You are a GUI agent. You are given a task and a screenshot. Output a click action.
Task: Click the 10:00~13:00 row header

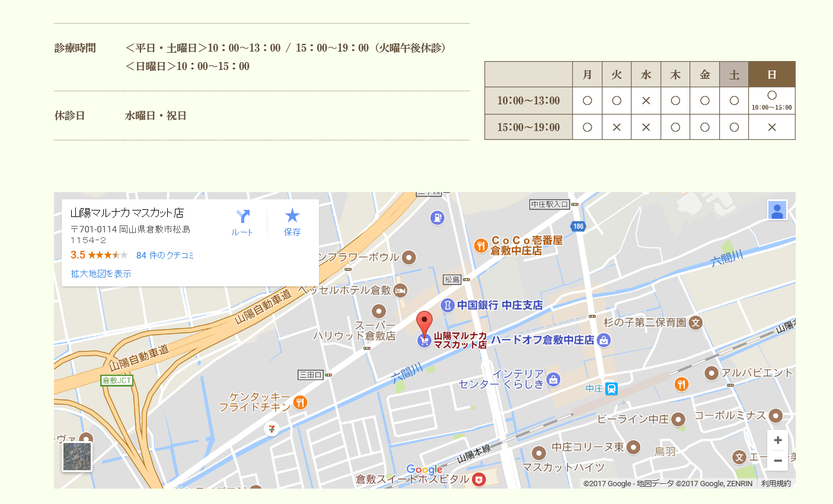coord(529,101)
